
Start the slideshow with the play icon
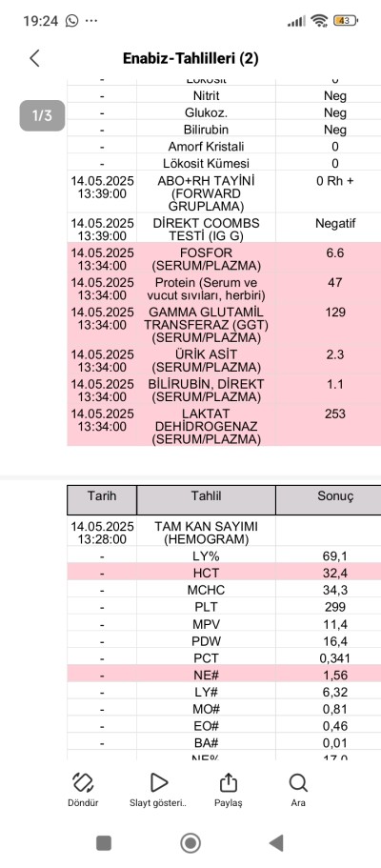pyautogui.click(x=159, y=782)
